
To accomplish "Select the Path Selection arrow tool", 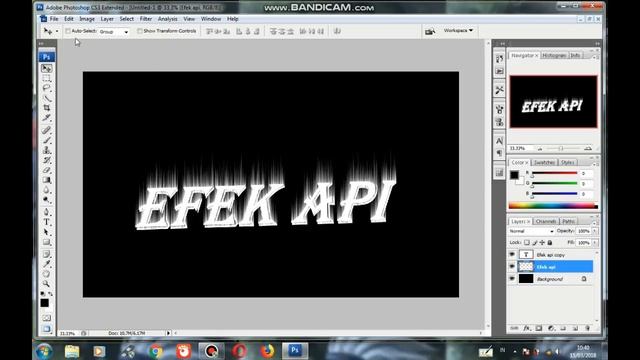I will (47, 232).
